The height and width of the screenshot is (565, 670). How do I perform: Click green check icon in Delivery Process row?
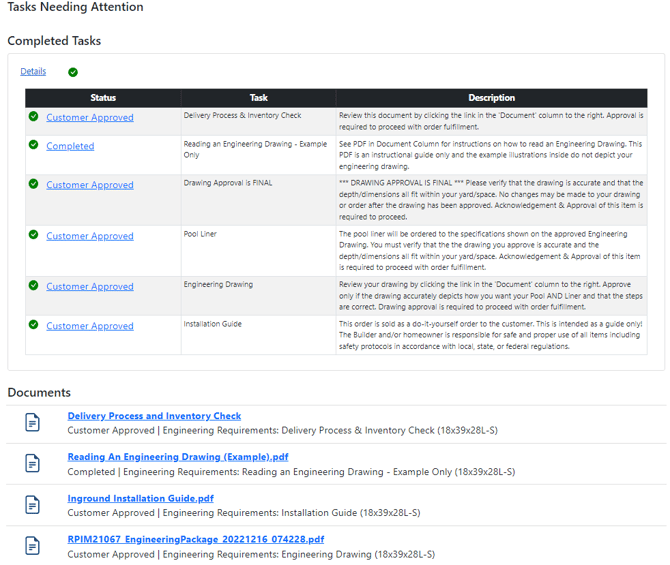34,117
